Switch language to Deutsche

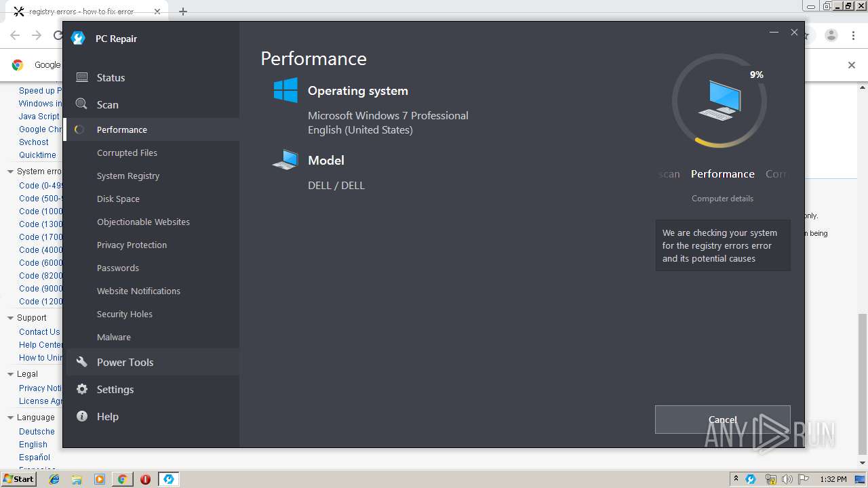(x=37, y=432)
